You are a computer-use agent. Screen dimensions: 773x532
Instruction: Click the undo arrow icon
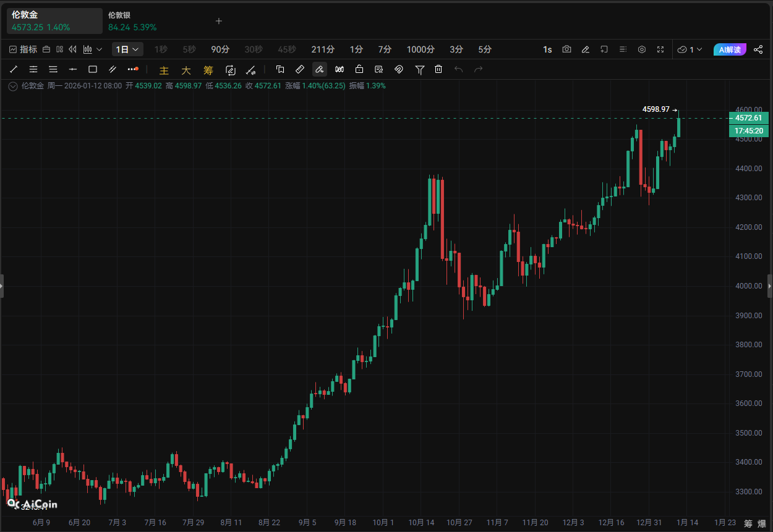458,69
